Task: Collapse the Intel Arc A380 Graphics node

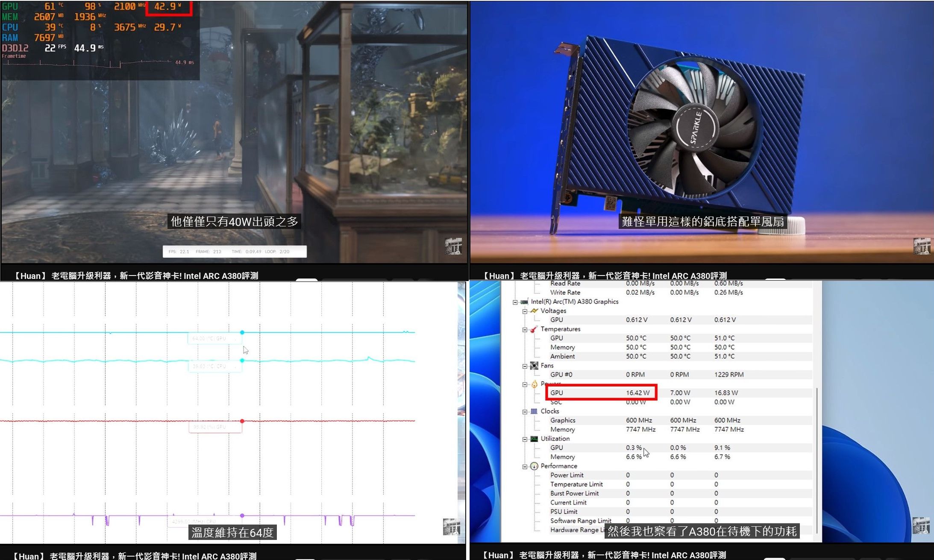Action: point(515,302)
